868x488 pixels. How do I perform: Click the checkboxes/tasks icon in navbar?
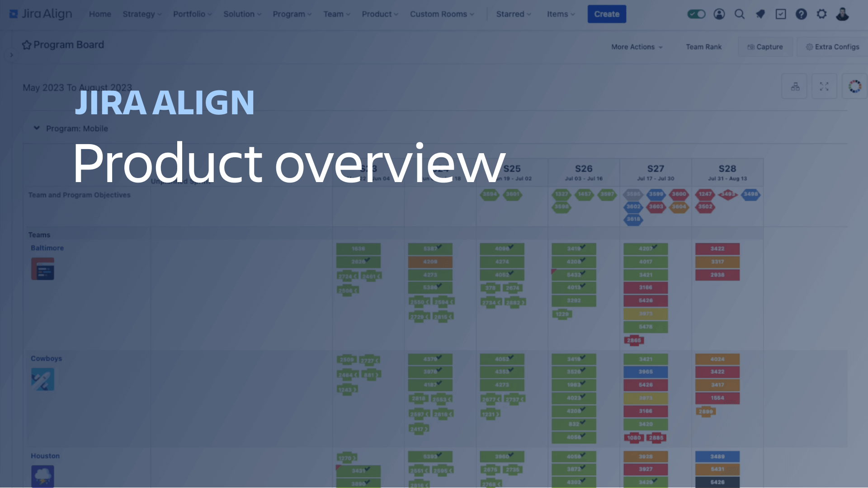(x=781, y=14)
